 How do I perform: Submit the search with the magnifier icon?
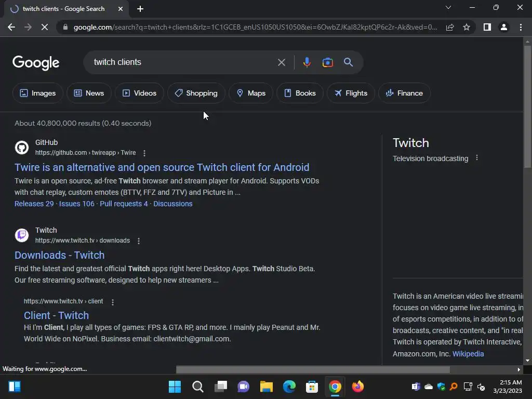click(x=348, y=62)
